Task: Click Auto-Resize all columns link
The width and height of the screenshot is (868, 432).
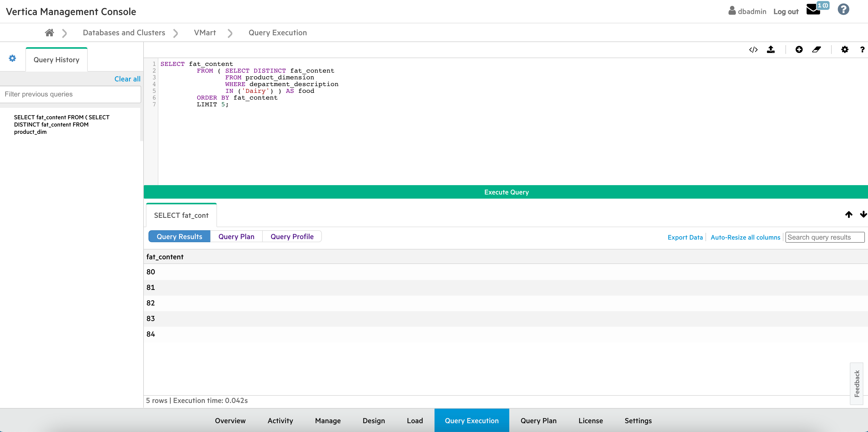Action: [745, 237]
